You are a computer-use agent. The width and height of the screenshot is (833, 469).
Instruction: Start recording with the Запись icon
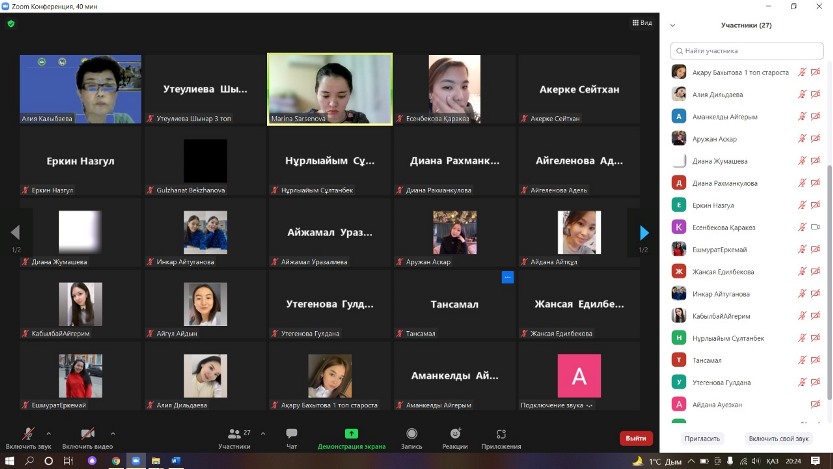(411, 436)
